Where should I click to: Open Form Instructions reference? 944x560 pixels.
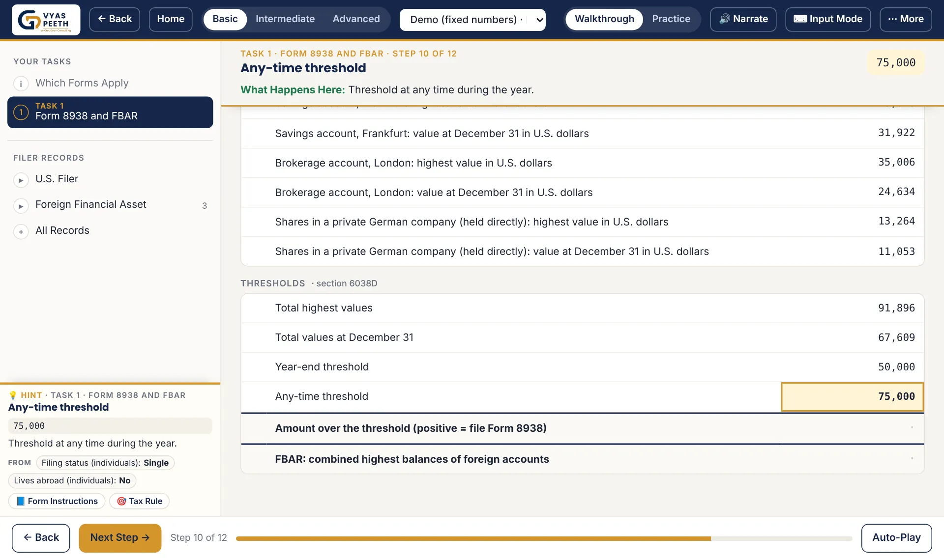click(x=57, y=501)
